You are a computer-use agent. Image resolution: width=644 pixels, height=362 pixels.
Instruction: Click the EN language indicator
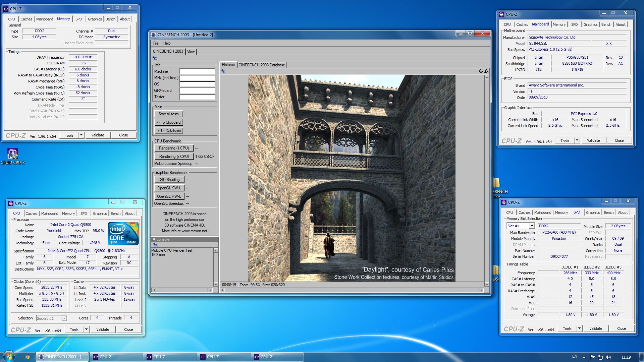tap(575, 357)
